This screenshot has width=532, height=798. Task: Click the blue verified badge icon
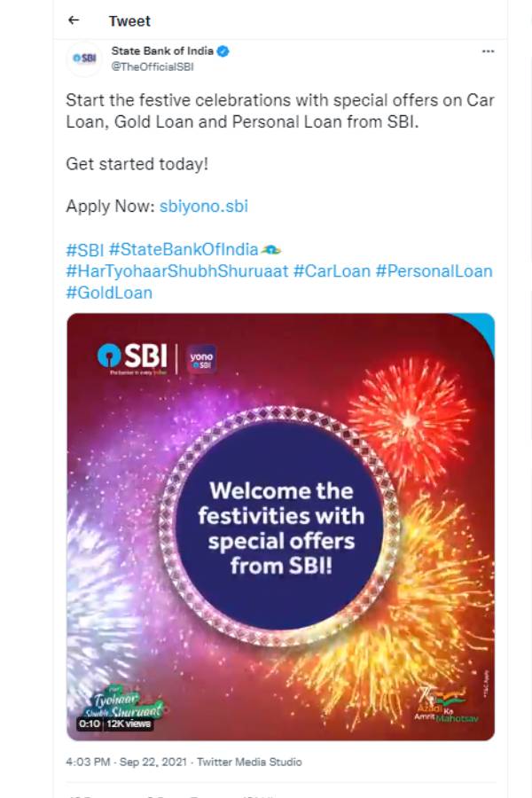pos(223,51)
